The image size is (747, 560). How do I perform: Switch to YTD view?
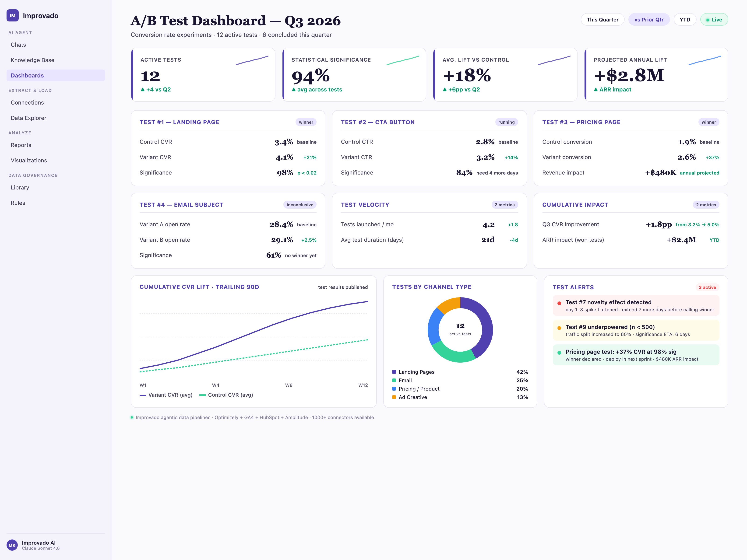coord(684,20)
